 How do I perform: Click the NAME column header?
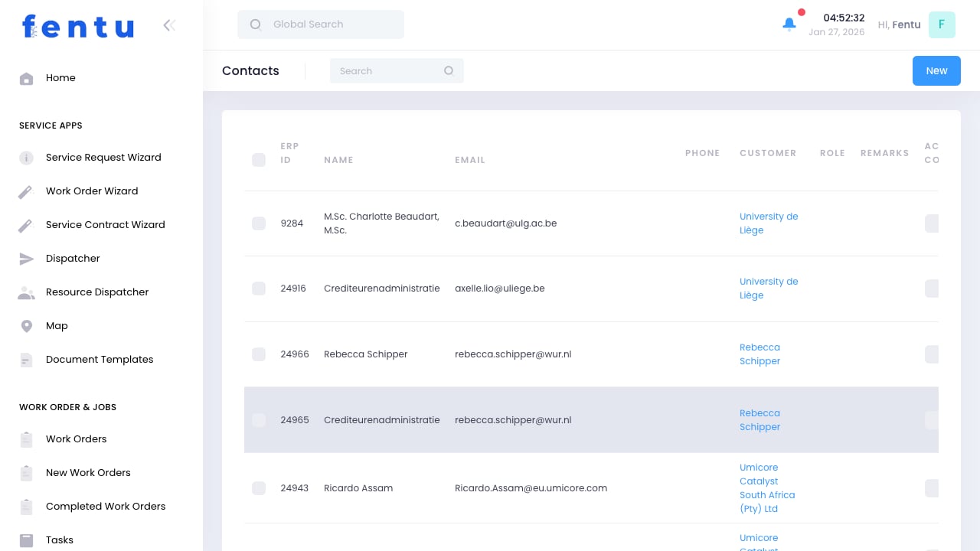[x=338, y=160]
